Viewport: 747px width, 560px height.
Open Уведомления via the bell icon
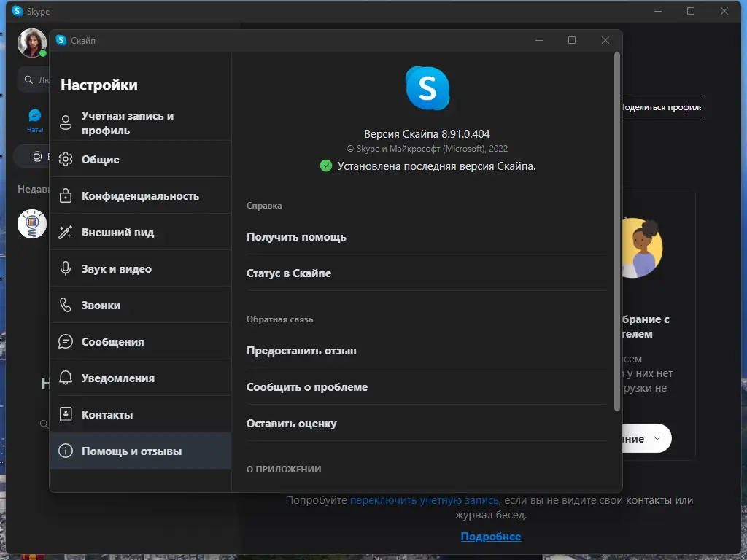64,377
